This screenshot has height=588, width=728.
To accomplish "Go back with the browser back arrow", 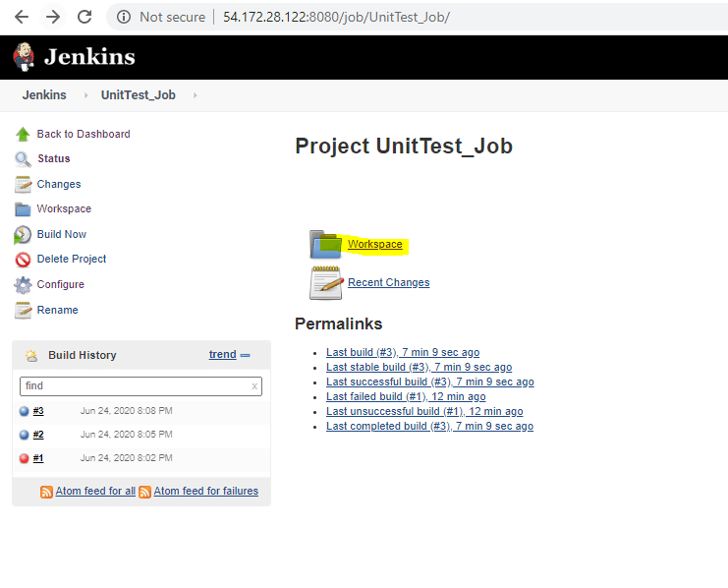I will click(22, 17).
